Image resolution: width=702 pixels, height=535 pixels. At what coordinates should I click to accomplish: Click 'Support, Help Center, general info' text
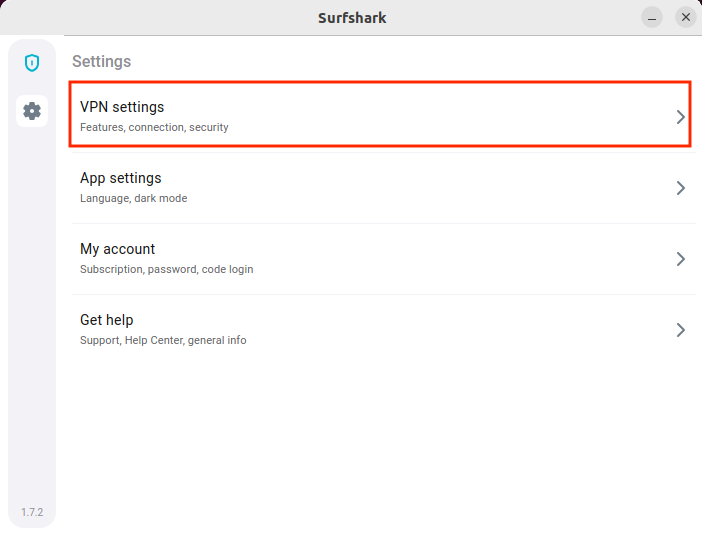(x=163, y=341)
